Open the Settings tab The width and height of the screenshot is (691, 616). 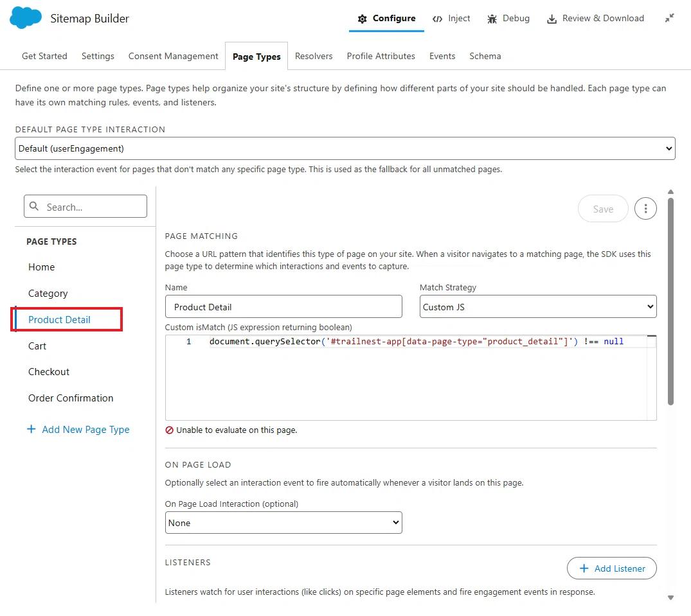[98, 56]
